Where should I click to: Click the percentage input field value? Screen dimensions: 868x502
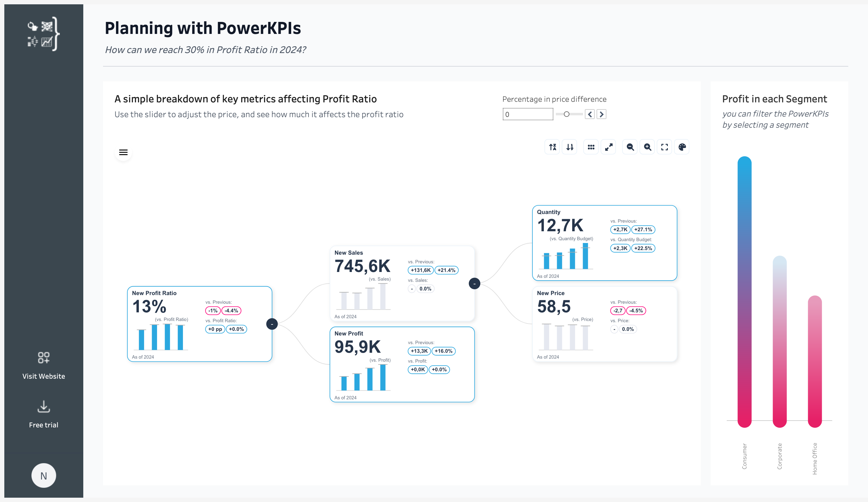coord(527,113)
